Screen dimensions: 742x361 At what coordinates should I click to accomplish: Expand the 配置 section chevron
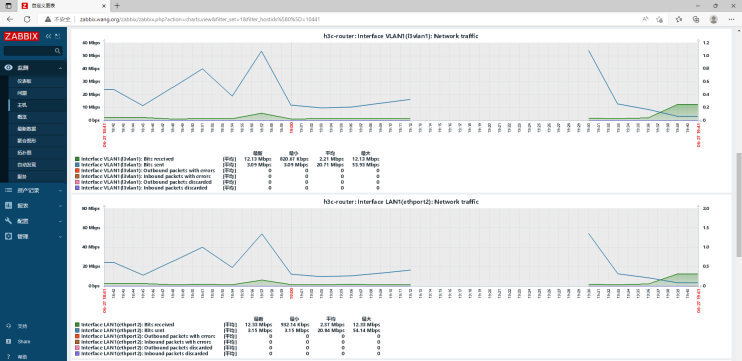click(61, 221)
